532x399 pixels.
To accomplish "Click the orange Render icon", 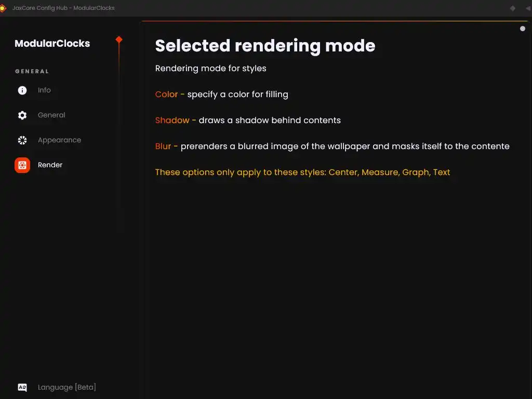I will 22,165.
